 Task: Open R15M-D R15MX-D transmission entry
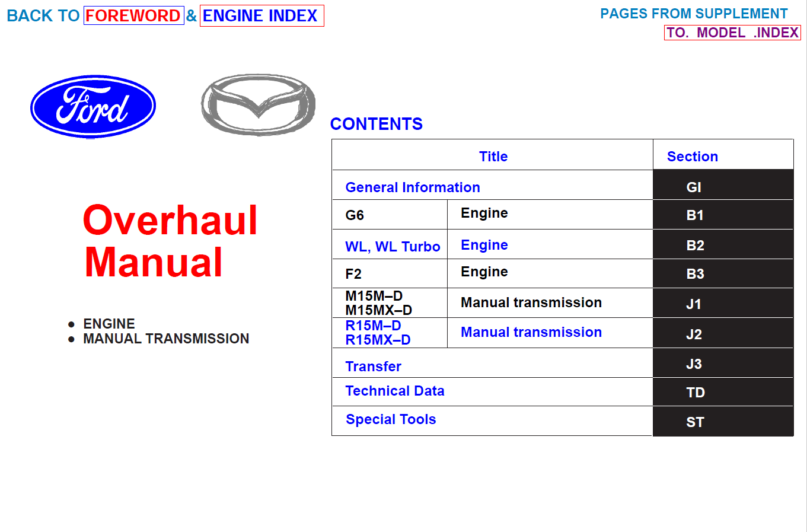pos(378,333)
